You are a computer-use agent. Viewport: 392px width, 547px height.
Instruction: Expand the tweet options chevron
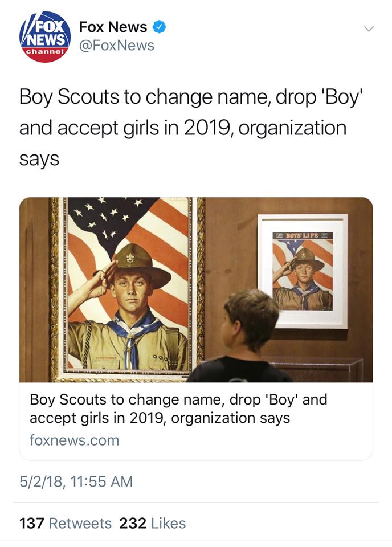[x=369, y=28]
